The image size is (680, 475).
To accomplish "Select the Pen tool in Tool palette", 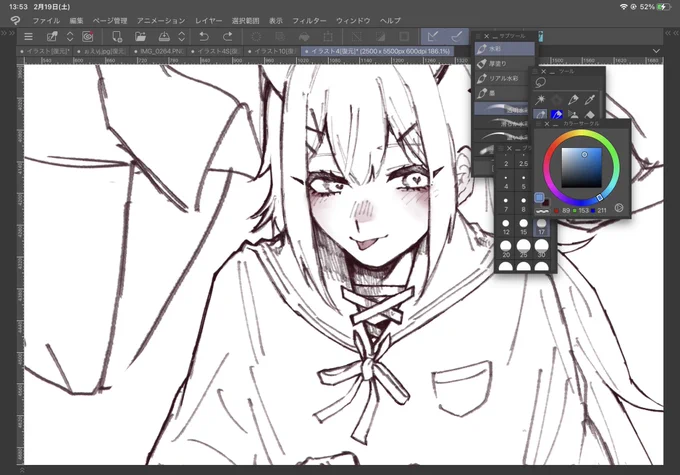I will (x=573, y=100).
